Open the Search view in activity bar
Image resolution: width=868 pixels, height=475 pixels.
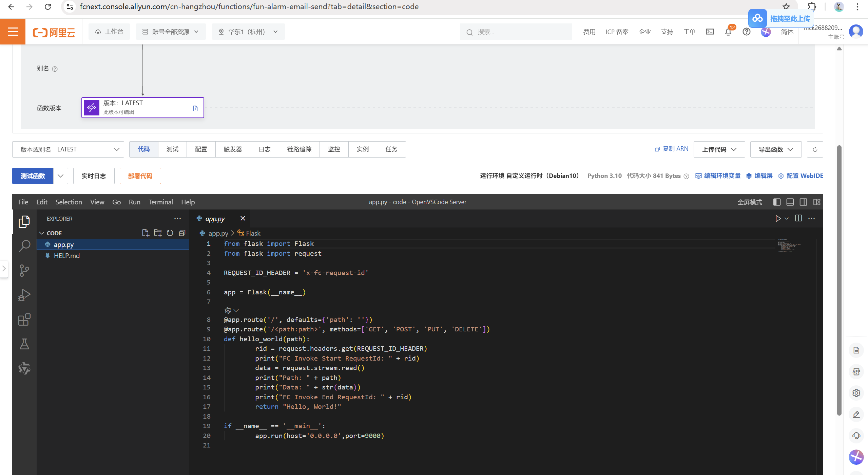(24, 246)
